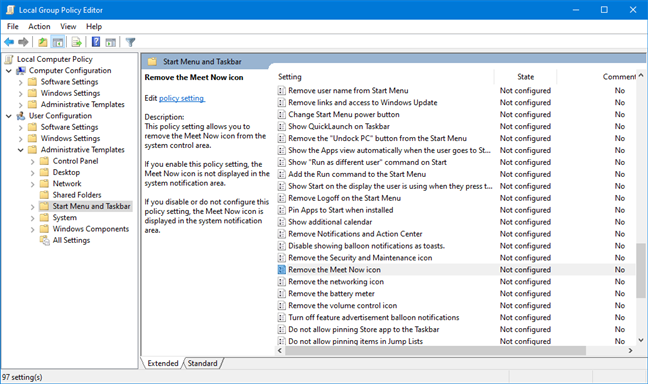Switch to the Extended tab
This screenshot has height=384, width=648.
click(x=162, y=363)
